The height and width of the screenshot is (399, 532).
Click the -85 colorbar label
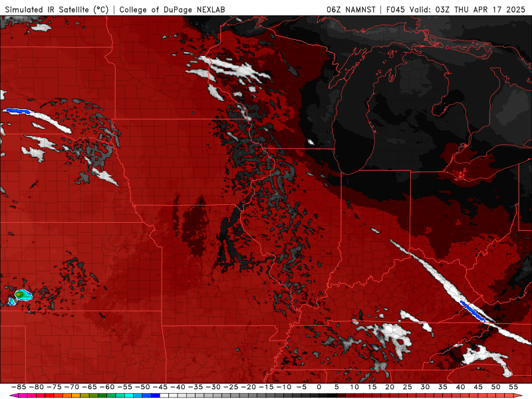19,387
